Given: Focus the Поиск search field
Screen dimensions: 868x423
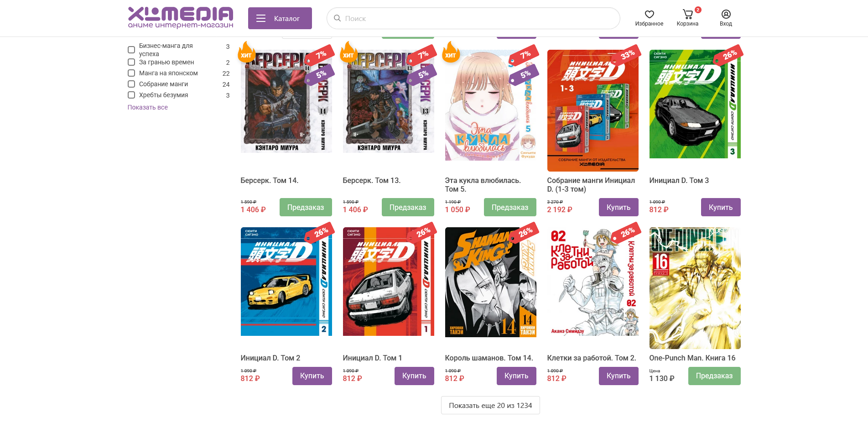Looking at the screenshot, I should pyautogui.click(x=473, y=18).
